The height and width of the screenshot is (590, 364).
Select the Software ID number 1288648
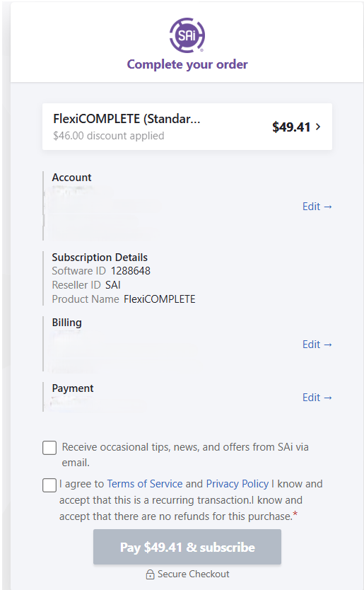[131, 271]
